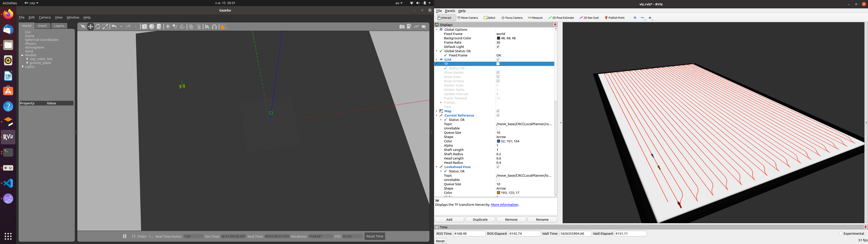
Task: Expand the Lights item in Gazebo world tree
Action: point(23,66)
